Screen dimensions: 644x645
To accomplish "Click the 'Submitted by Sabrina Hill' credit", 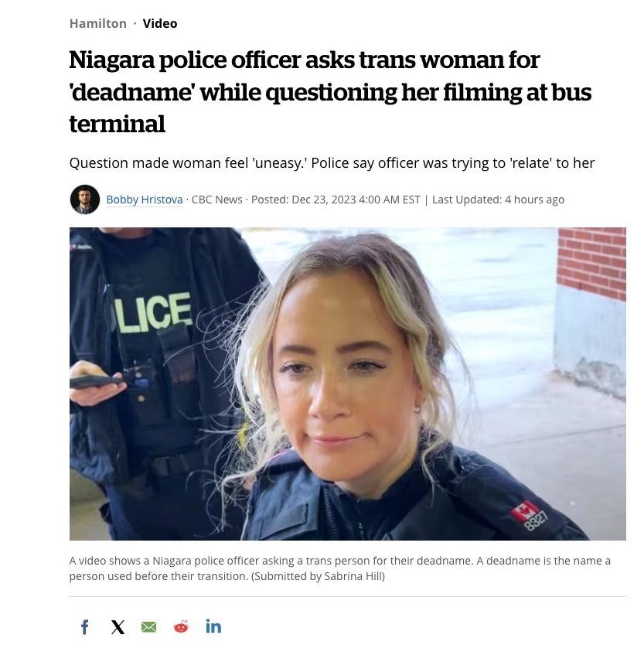I will point(318,576).
